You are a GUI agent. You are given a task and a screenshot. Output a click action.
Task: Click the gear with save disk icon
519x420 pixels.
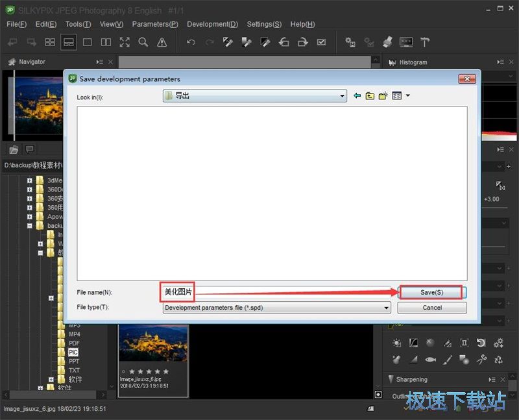pos(350,42)
